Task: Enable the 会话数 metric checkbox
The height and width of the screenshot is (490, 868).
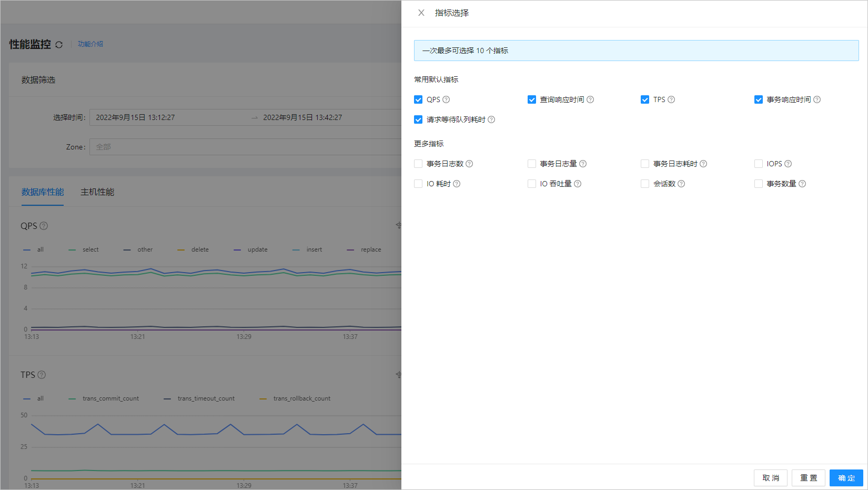Action: pyautogui.click(x=644, y=183)
